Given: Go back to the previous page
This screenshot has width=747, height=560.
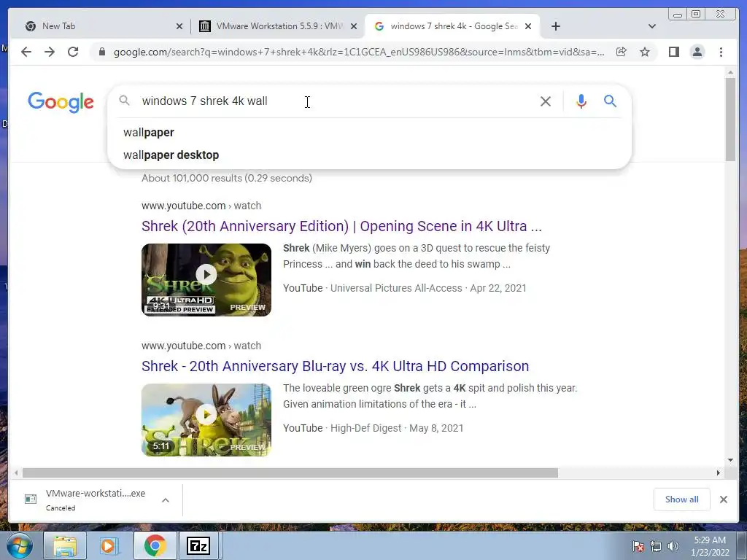Looking at the screenshot, I should pyautogui.click(x=26, y=52).
